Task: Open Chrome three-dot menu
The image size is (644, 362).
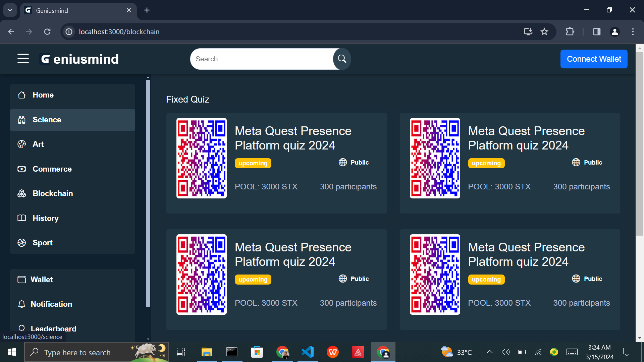Action: pos(633,32)
